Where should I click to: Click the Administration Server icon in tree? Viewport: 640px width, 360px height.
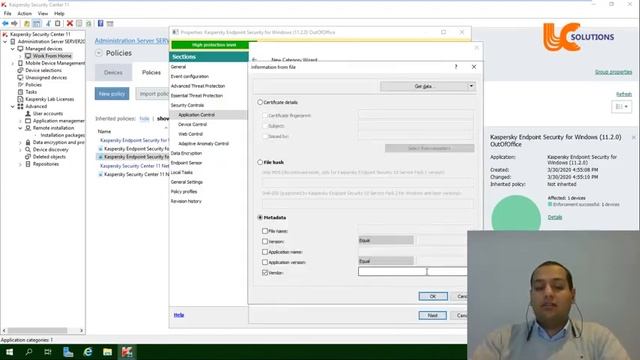[x=13, y=42]
